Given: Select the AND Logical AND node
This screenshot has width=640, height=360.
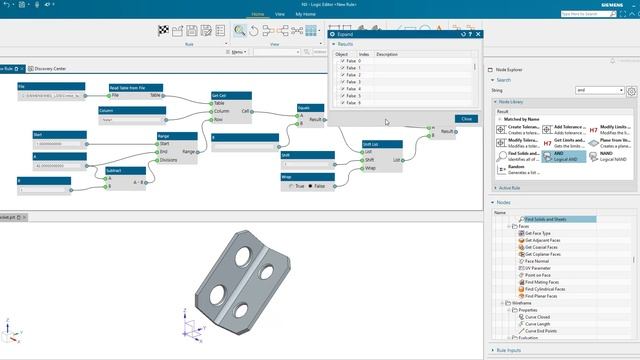Looking at the screenshot, I should 564,156.
